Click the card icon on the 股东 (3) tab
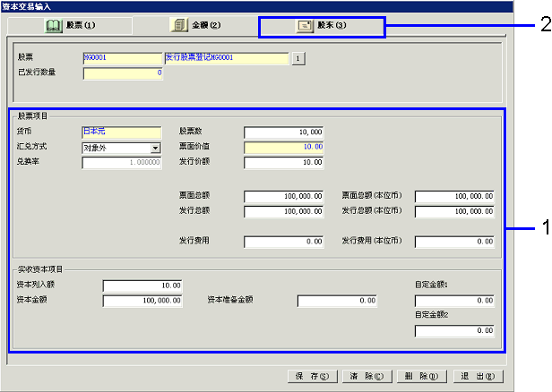This screenshot has width=552, height=392. (x=305, y=25)
